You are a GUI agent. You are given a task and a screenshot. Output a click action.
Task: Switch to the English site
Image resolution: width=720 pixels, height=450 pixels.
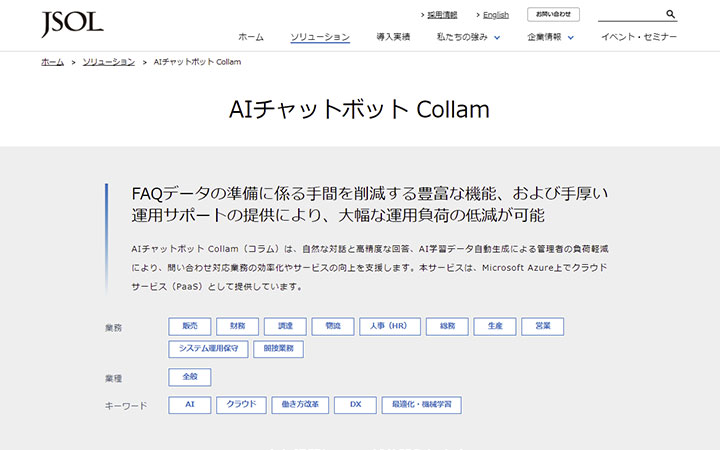coord(495,15)
